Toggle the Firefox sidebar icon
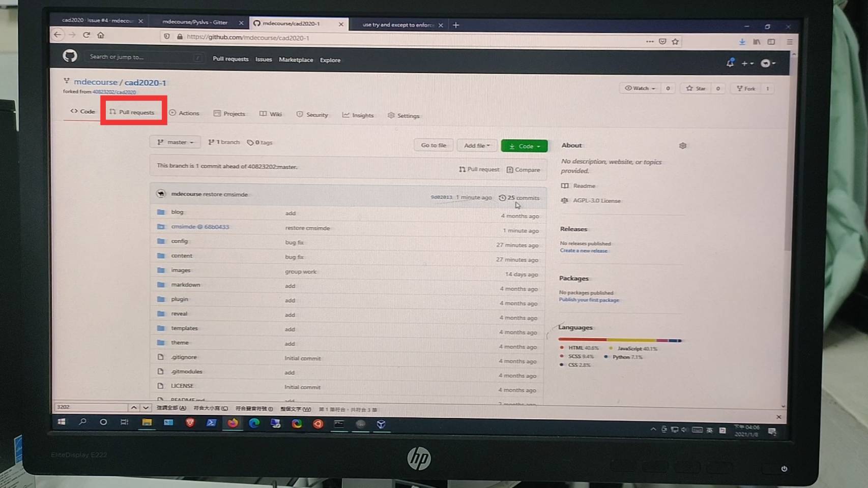This screenshot has width=868, height=488. tap(771, 42)
